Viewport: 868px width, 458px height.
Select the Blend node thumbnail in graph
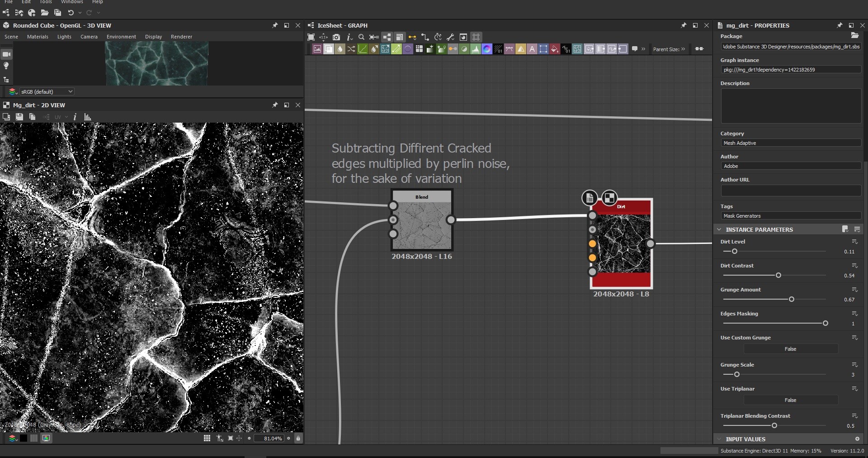pos(421,225)
